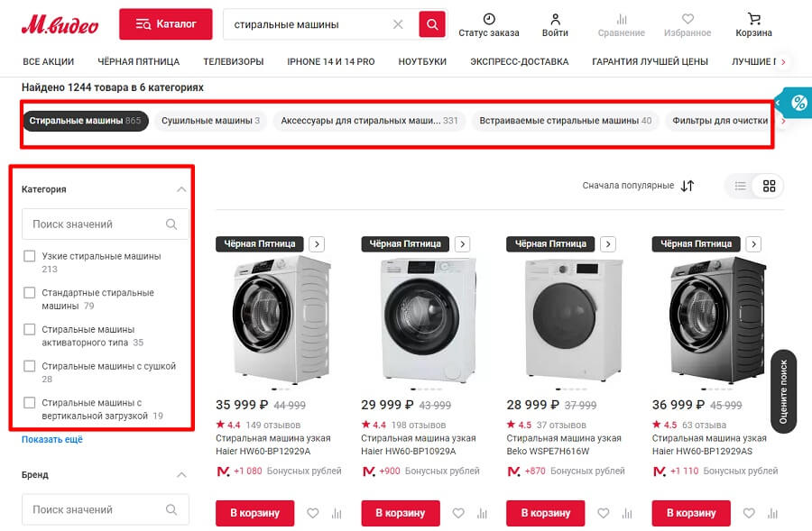Add first Haier washing machine to favorites

(x=313, y=512)
